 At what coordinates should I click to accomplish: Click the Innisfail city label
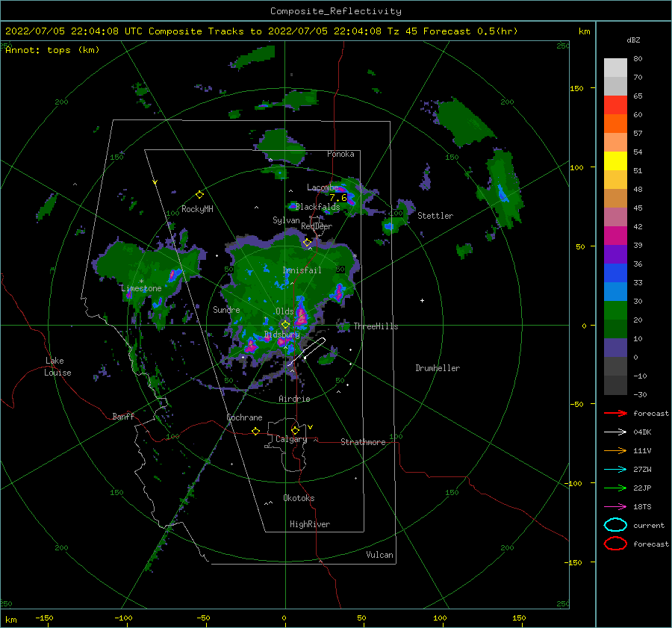302,270
